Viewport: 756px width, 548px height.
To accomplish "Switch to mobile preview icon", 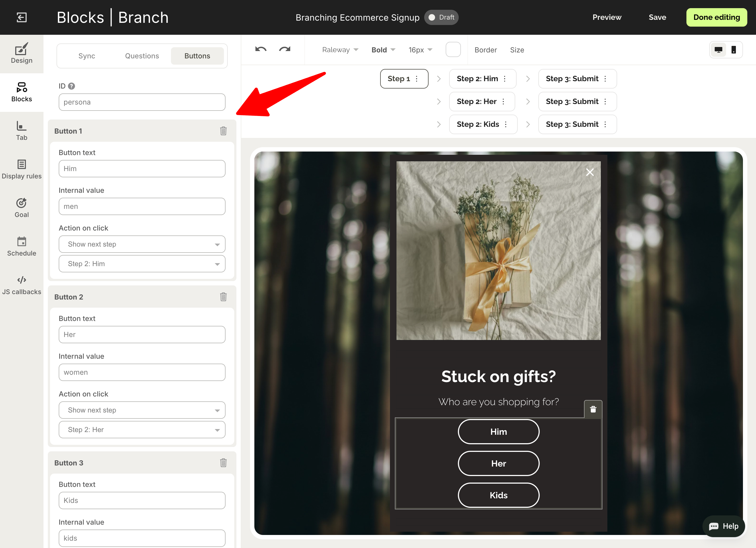I will pos(734,50).
